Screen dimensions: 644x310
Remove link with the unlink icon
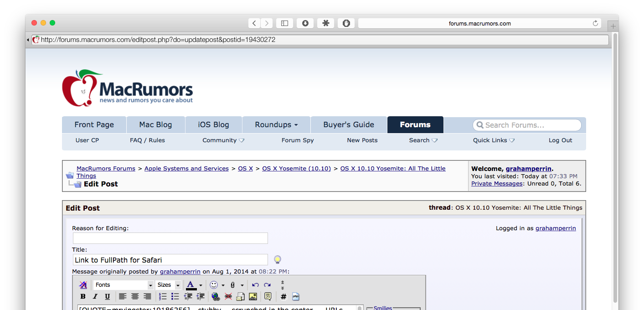tap(228, 297)
